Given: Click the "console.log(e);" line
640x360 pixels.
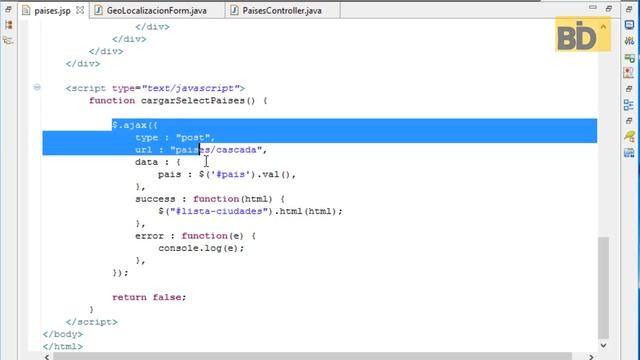Looking at the screenshot, I should [x=201, y=248].
